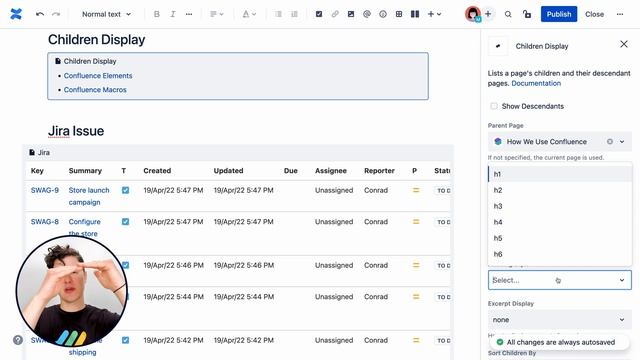Open the more actions ellipsis menu
This screenshot has height=360, width=640.
pyautogui.click(x=620, y=14)
